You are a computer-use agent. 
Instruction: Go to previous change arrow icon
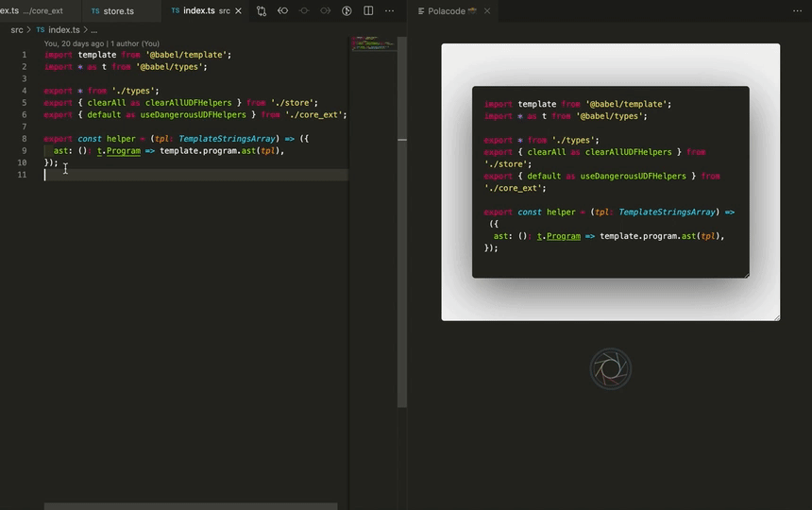(282, 11)
